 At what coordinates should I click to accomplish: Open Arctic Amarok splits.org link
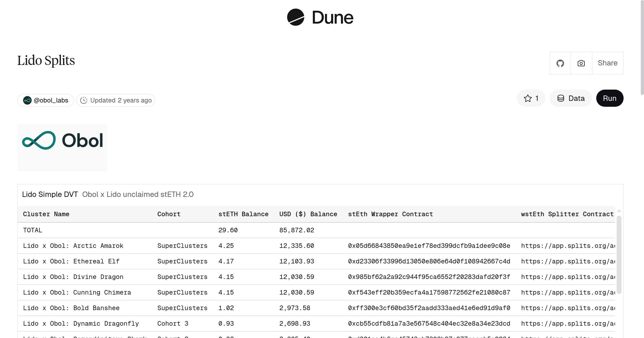pyautogui.click(x=568, y=246)
